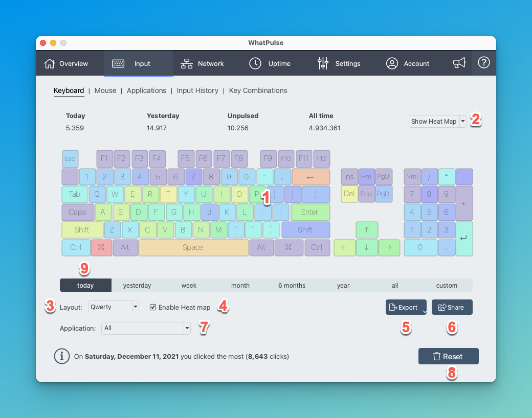Select the yesterday time range
Image resolution: width=532 pixels, height=418 pixels.
coord(137,286)
